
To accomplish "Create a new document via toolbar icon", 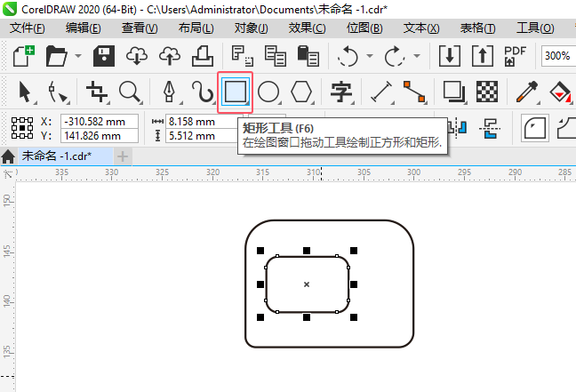I will click(x=24, y=55).
